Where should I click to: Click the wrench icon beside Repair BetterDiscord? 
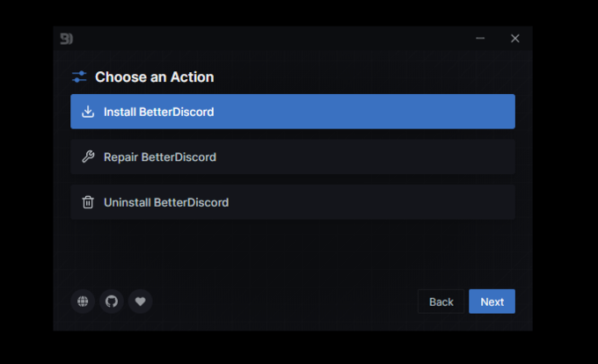88,157
